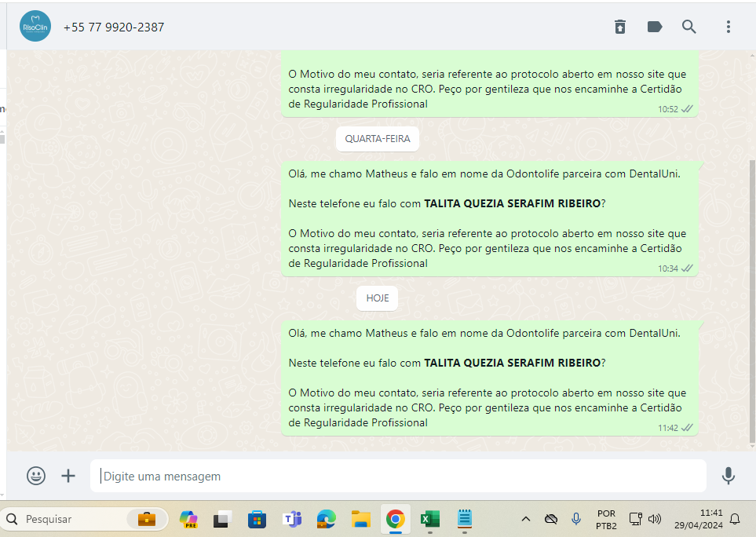
Task: Switch the POR PTB2 keyboard language
Action: [606, 519]
